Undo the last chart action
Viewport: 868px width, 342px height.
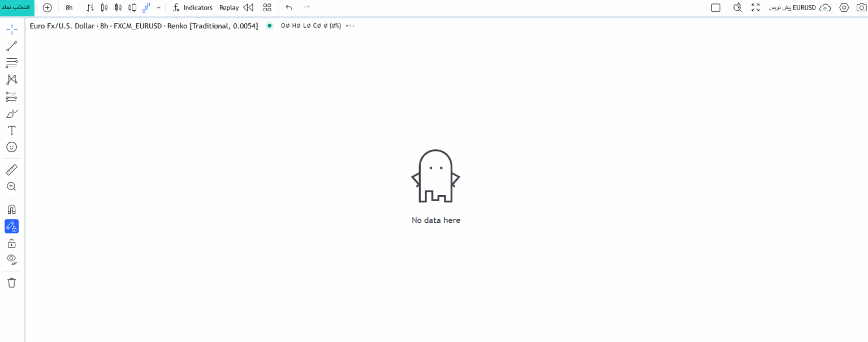pos(289,8)
